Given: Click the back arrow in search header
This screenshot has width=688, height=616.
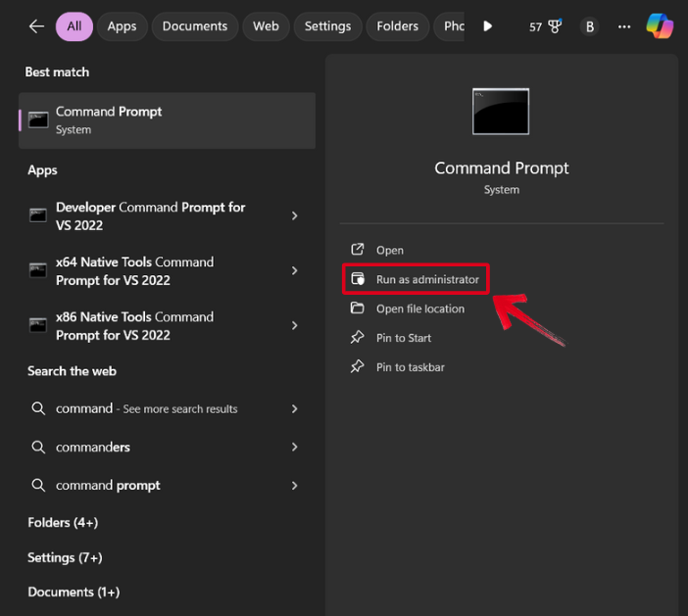Looking at the screenshot, I should (x=36, y=26).
